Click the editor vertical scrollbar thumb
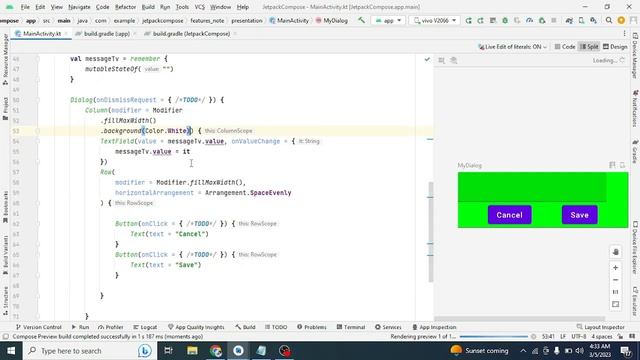 click(431, 232)
